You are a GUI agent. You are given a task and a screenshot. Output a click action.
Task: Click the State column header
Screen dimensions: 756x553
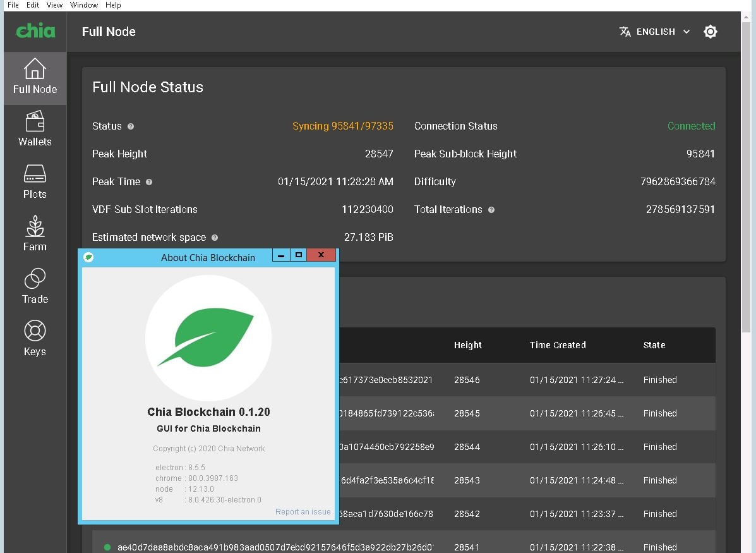[x=654, y=345]
